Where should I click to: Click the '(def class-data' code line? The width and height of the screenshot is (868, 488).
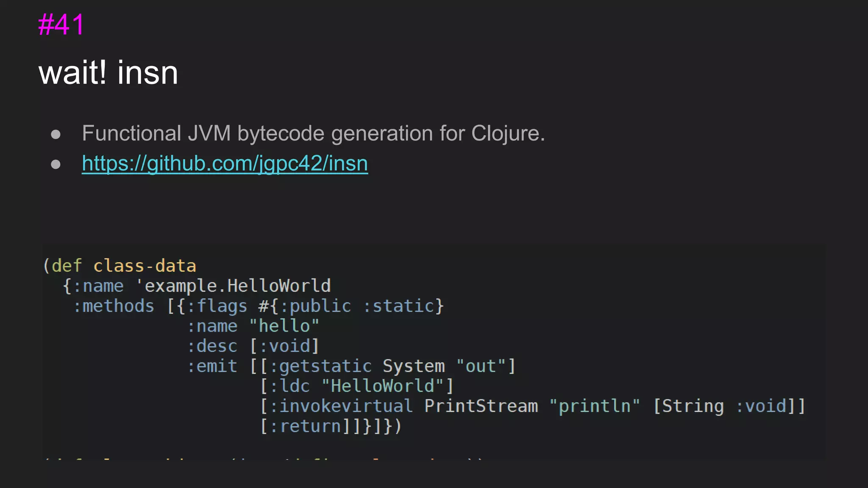point(120,266)
